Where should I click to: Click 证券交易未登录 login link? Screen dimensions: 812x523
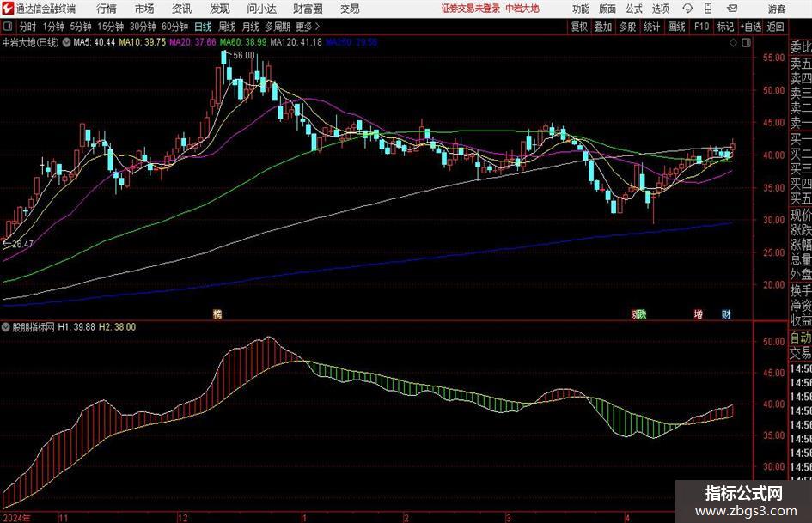[x=470, y=9]
